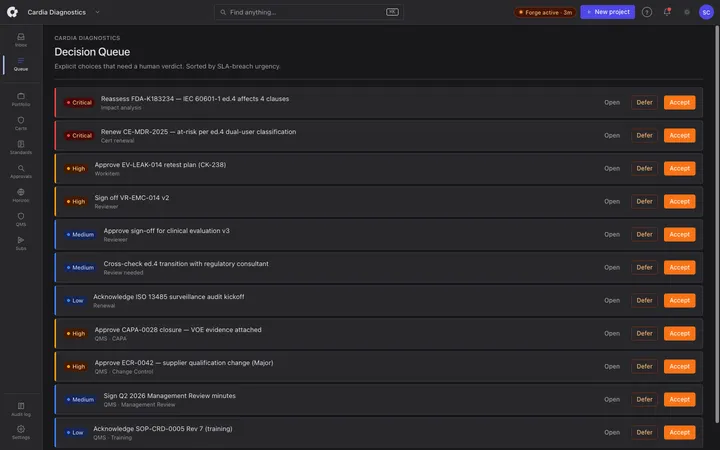
Task: Defer clinical evaluation v3 sign-off
Action: point(644,235)
